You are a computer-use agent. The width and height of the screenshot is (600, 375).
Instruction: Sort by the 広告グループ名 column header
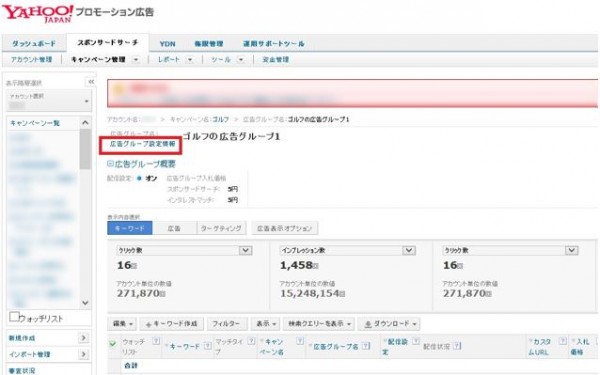coord(336,346)
